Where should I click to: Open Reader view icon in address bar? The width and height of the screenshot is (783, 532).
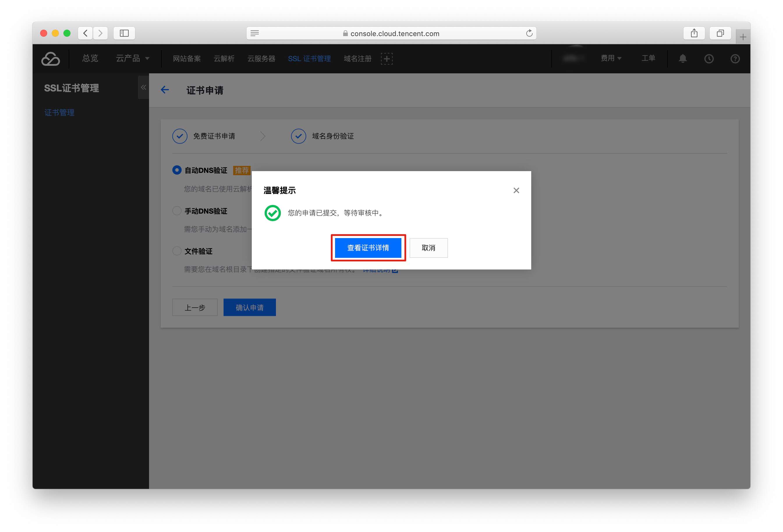(255, 33)
